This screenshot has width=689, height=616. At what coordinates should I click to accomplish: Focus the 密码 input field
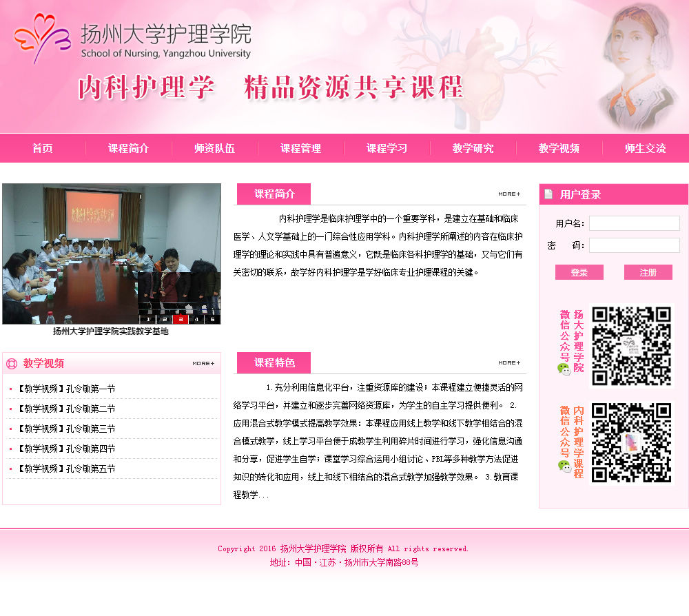(635, 245)
